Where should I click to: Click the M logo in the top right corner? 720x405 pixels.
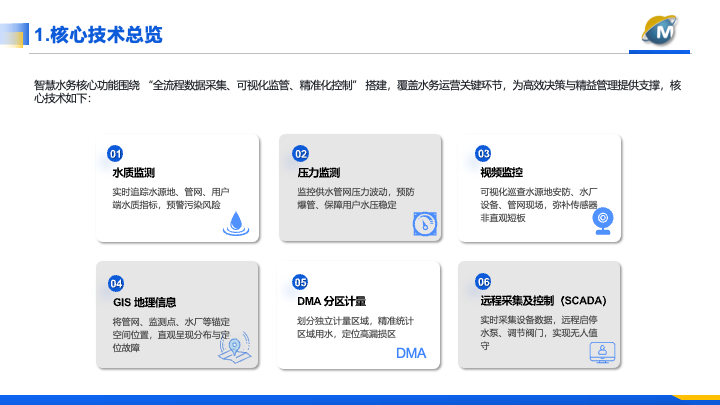[664, 33]
